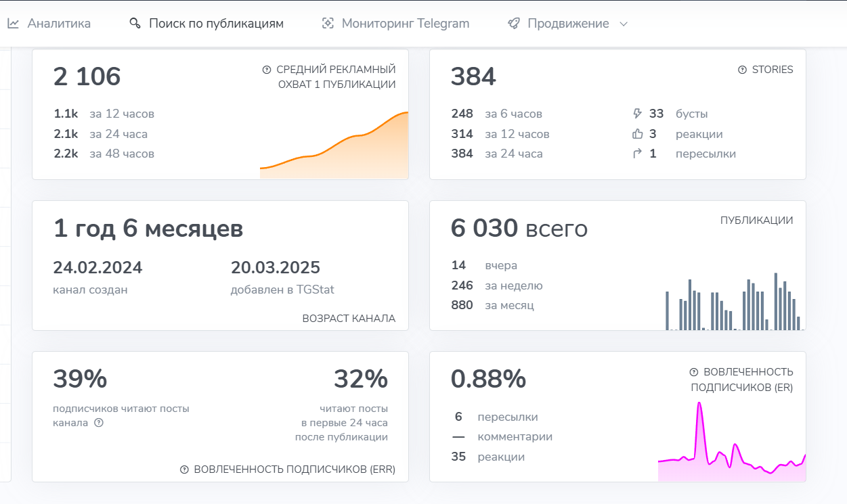847x504 pixels.
Task: Click the Мониторинг Telegram scan icon
Action: [328, 24]
